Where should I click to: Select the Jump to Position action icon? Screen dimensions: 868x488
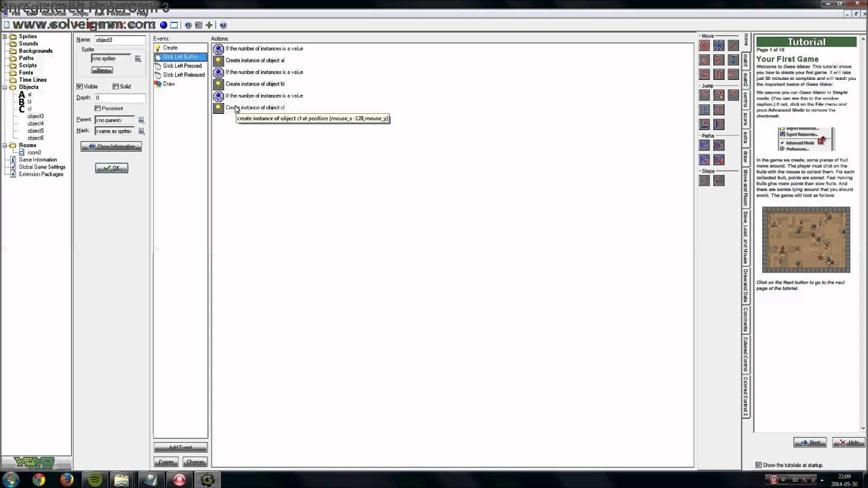tap(705, 96)
